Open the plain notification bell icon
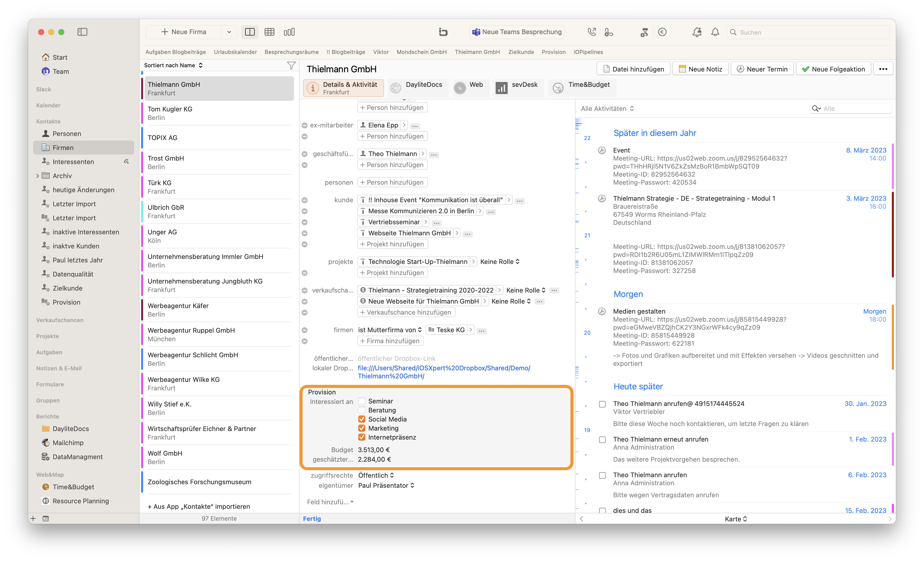Viewport: 924px width, 561px height. coord(715,32)
